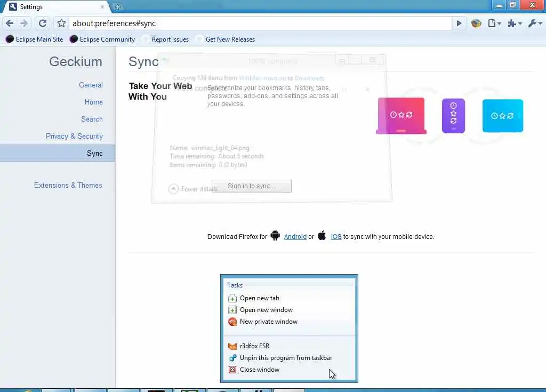Follow the iOS download link
Viewport: 546px width, 392px height.
pos(336,237)
